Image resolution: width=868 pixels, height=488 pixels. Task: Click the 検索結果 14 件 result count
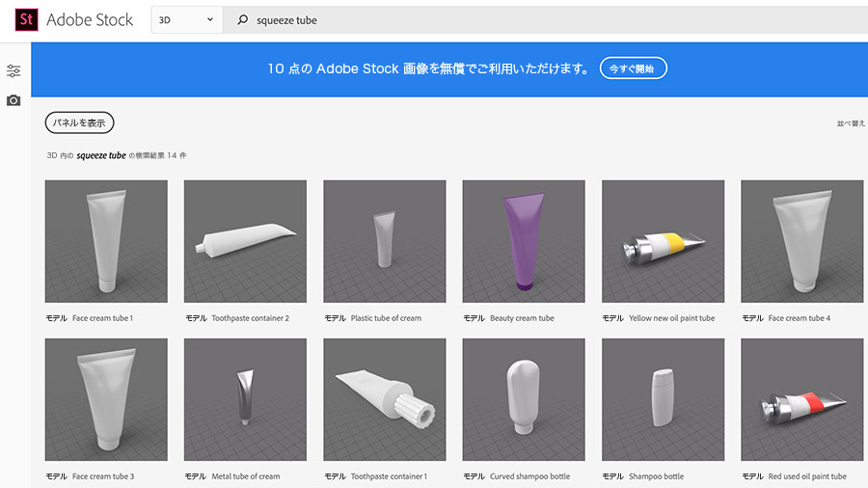click(161, 155)
